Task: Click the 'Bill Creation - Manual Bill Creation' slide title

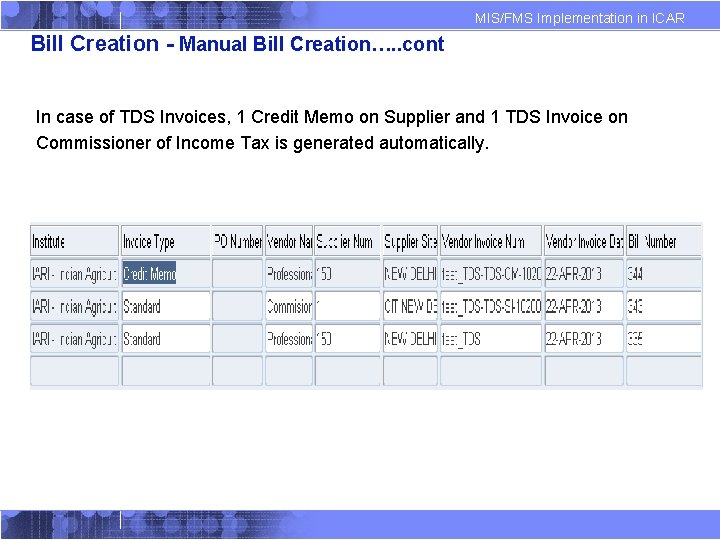Action: pos(237,44)
